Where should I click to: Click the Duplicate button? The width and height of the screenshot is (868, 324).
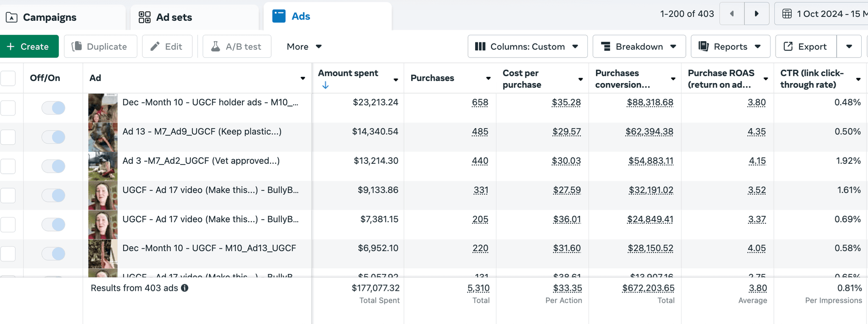(x=100, y=47)
